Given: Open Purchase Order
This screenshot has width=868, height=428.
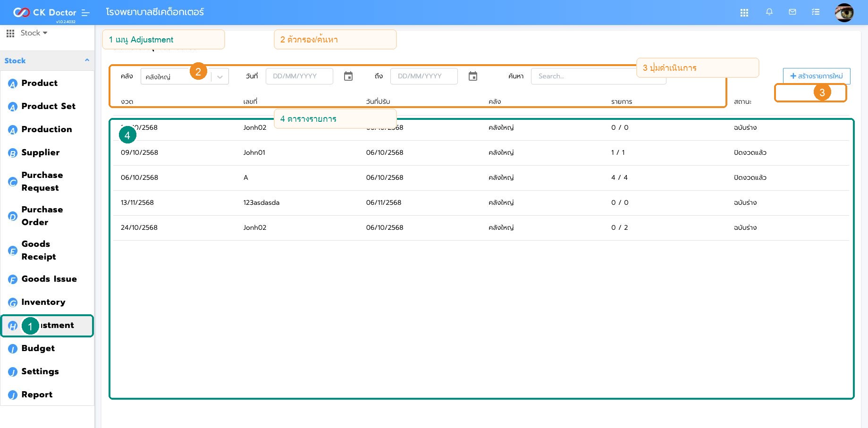Looking at the screenshot, I should click(x=42, y=216).
